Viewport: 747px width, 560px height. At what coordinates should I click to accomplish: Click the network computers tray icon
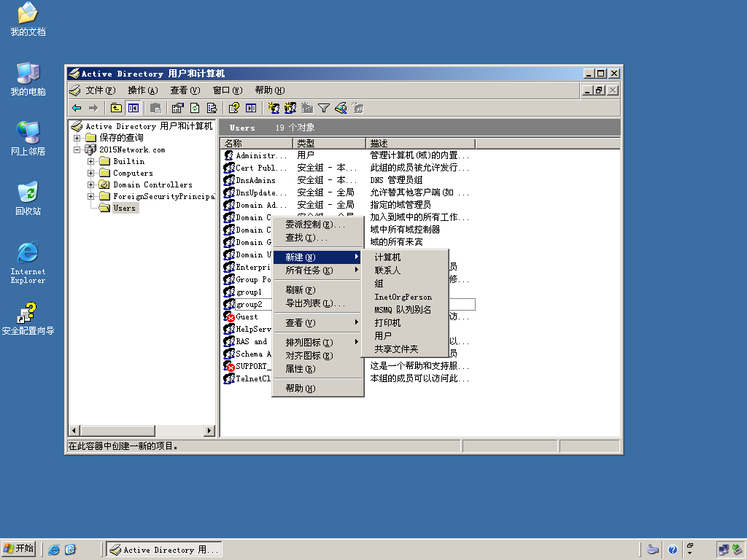click(723, 550)
